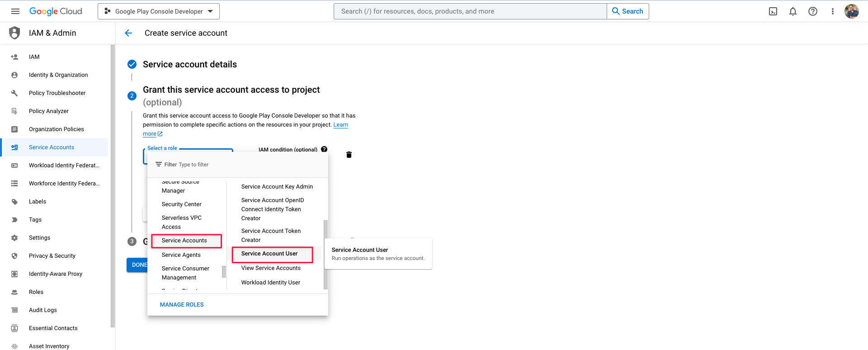The width and height of the screenshot is (868, 350).
Task: Open the Google Play Console Developer project picker
Action: [159, 11]
